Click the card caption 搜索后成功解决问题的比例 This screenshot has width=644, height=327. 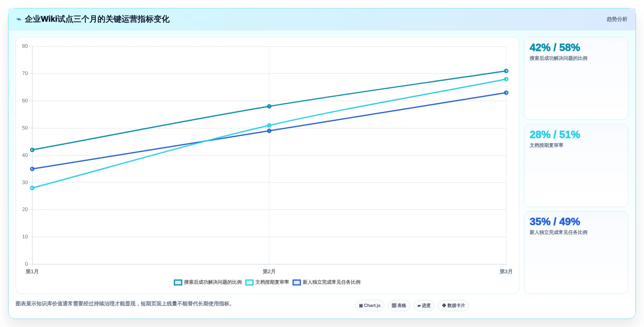coord(558,59)
